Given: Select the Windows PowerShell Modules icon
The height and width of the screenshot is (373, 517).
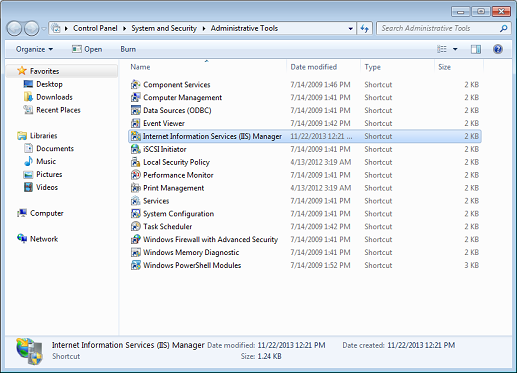Looking at the screenshot, I should point(135,265).
